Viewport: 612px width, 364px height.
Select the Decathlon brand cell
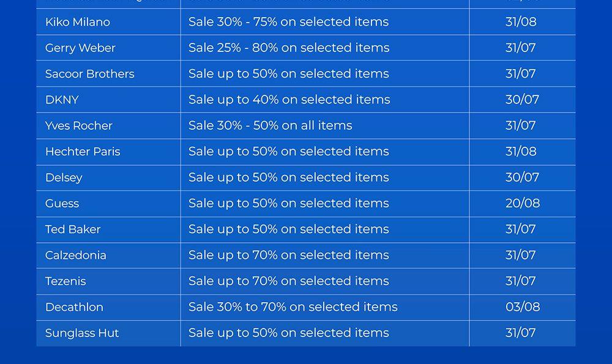(74, 307)
